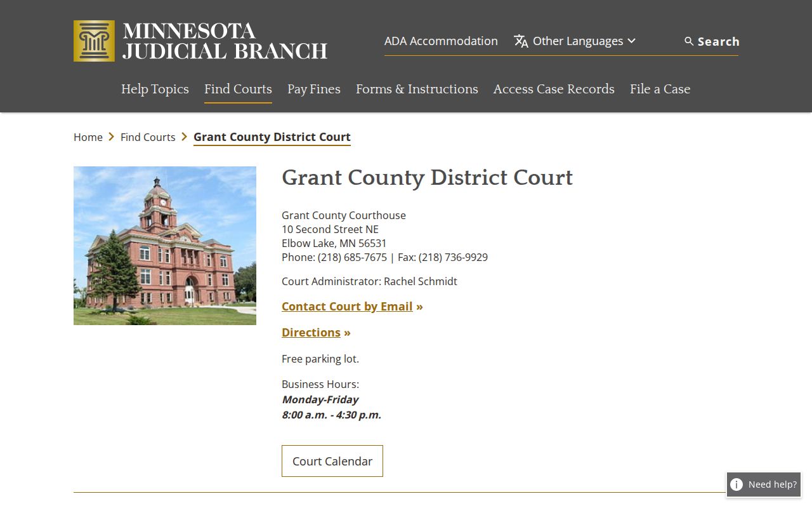Go to the Home breadcrumb
812x508 pixels.
[x=88, y=137]
